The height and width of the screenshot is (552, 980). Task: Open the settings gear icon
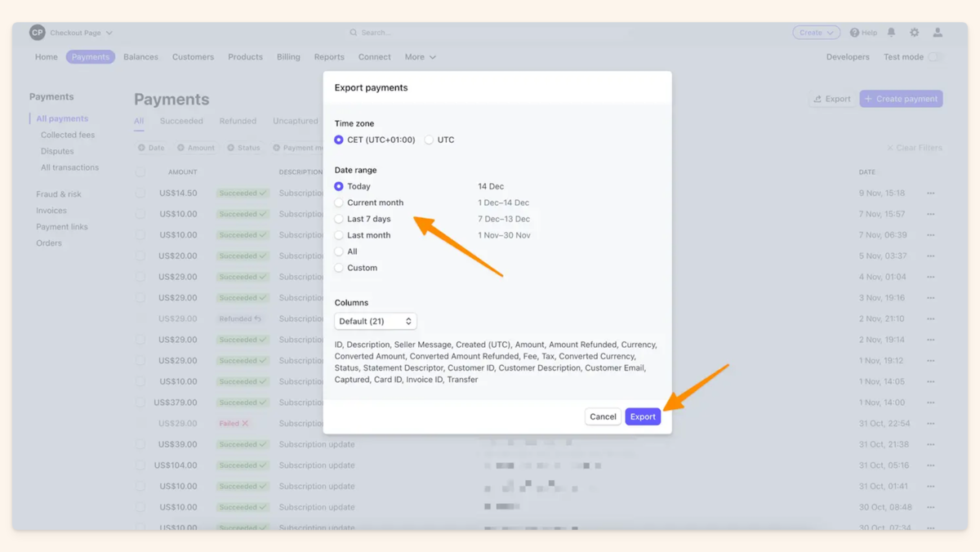(x=914, y=32)
